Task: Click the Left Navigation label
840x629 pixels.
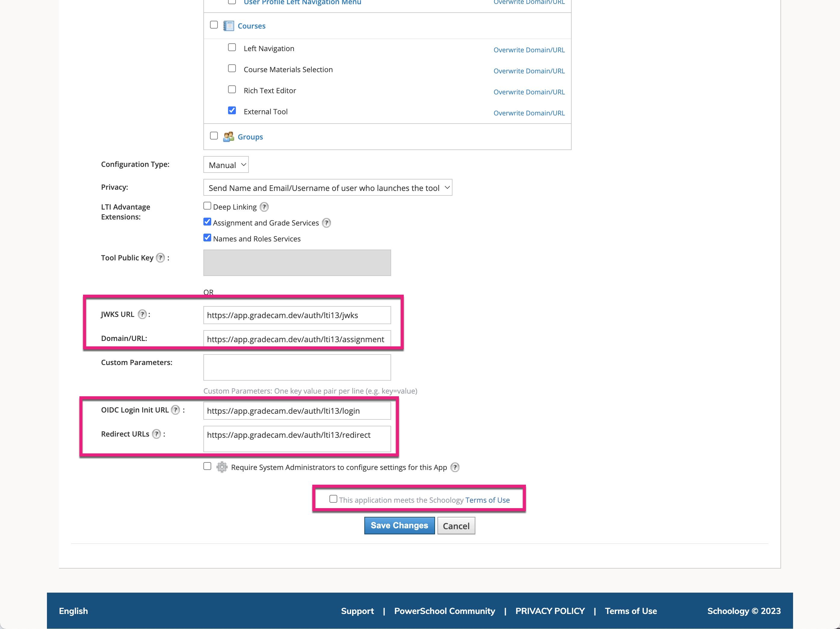Action: (x=269, y=49)
